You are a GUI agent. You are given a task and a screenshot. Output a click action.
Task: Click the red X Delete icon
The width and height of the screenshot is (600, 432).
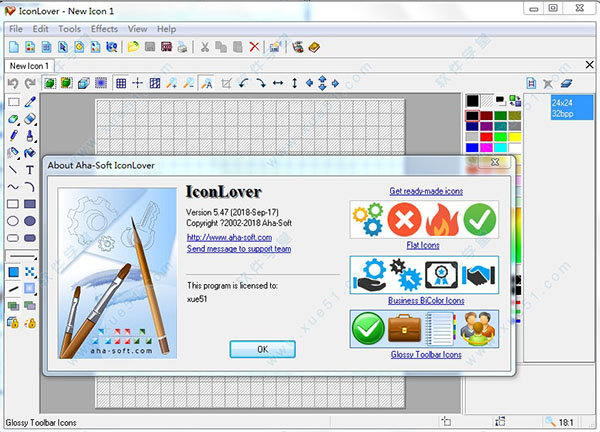254,47
